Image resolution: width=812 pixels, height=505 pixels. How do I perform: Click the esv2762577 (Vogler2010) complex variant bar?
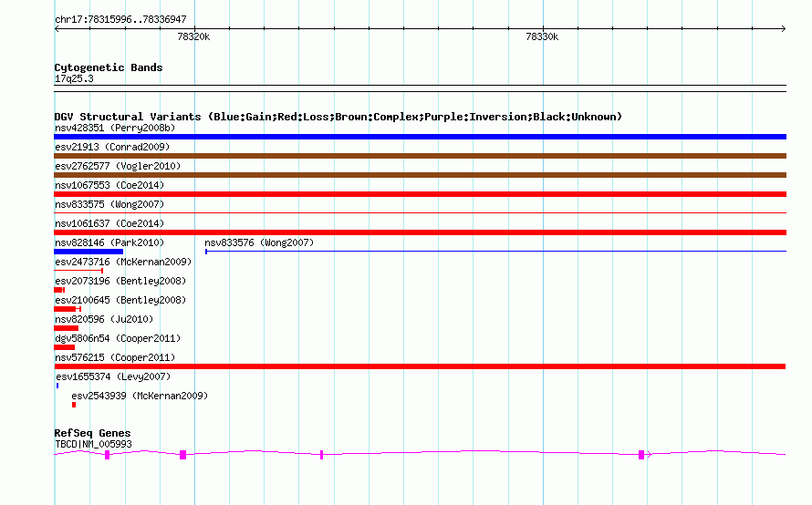[x=420, y=175]
